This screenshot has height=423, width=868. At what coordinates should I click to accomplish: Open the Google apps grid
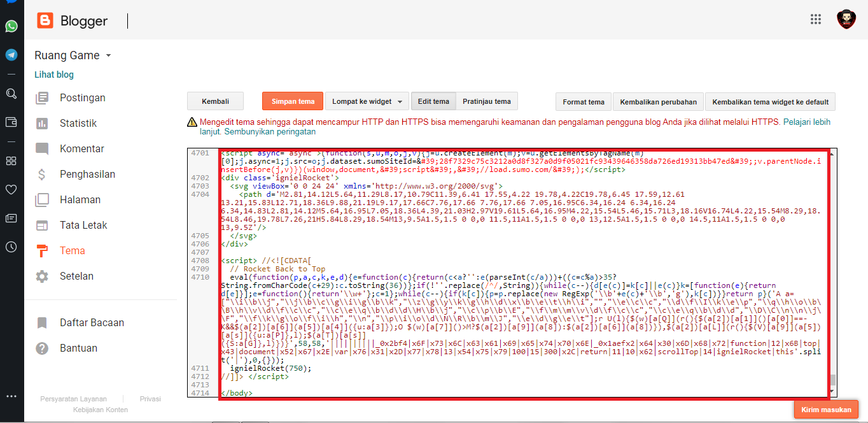tap(816, 19)
